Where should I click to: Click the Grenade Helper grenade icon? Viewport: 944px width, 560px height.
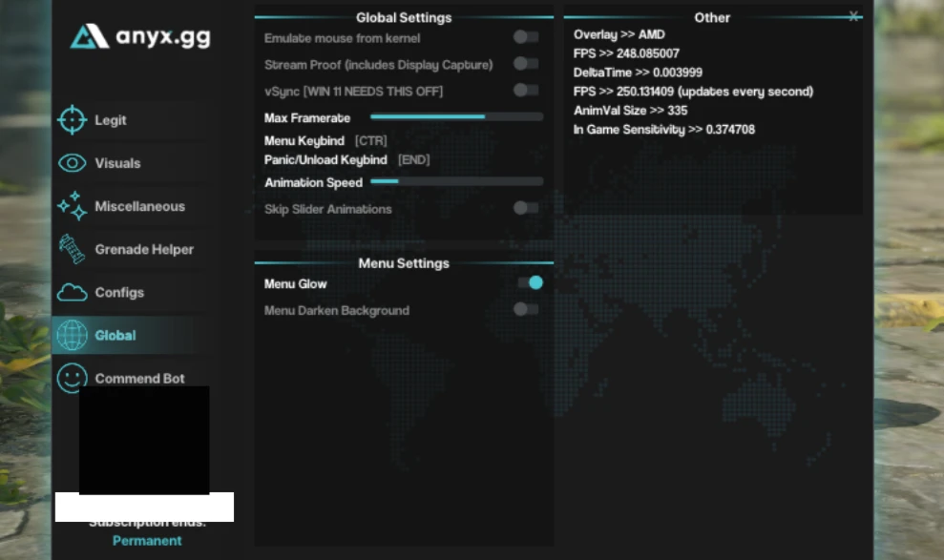point(72,249)
